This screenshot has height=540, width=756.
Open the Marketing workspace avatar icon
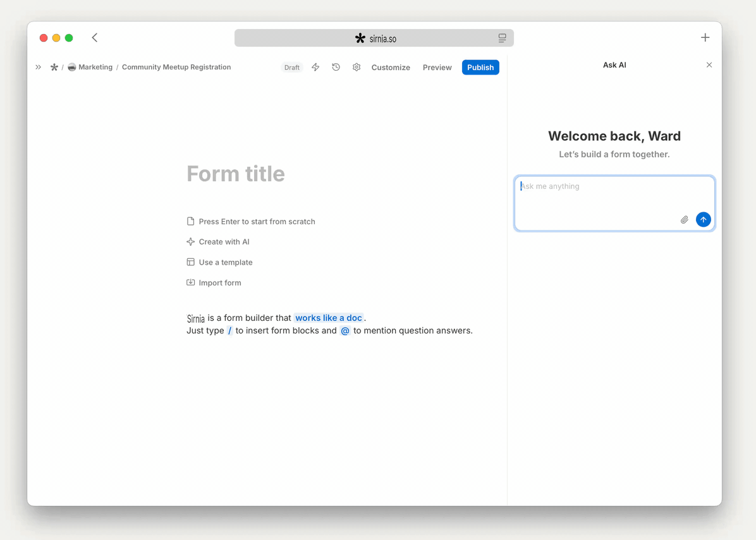(x=72, y=68)
